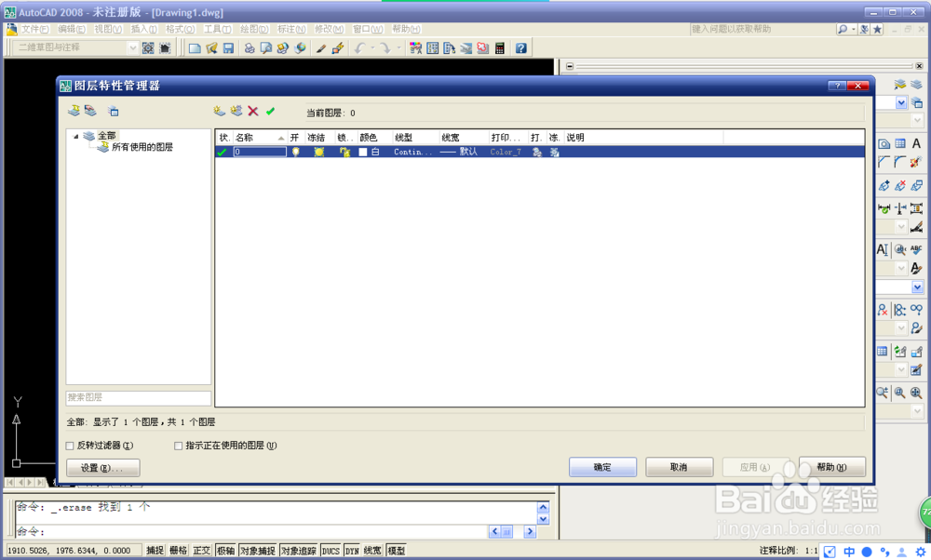931x560 pixels.
Task: Open the QuickCalc calculator icon
Action: pos(499,48)
